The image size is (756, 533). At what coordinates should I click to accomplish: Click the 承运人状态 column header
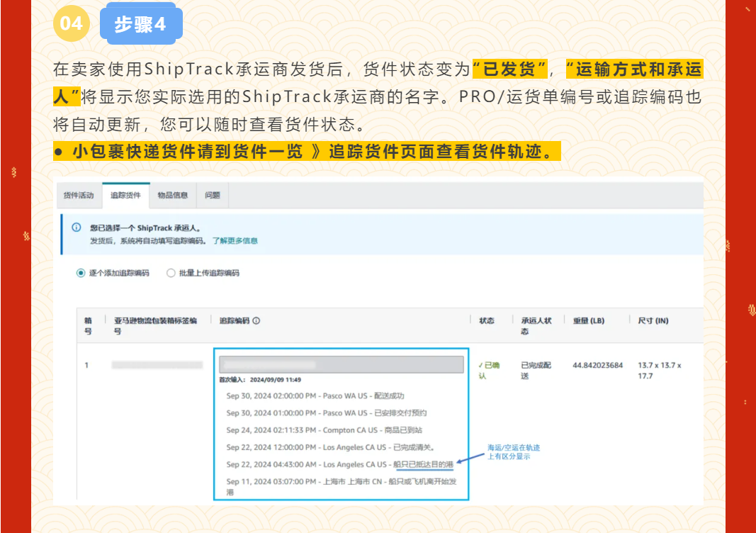[x=536, y=325]
